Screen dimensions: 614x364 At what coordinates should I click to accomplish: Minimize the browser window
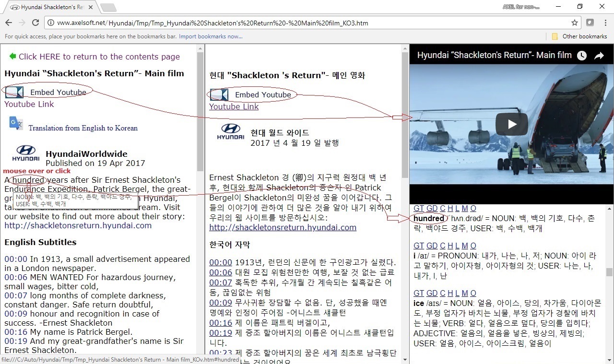click(x=558, y=7)
